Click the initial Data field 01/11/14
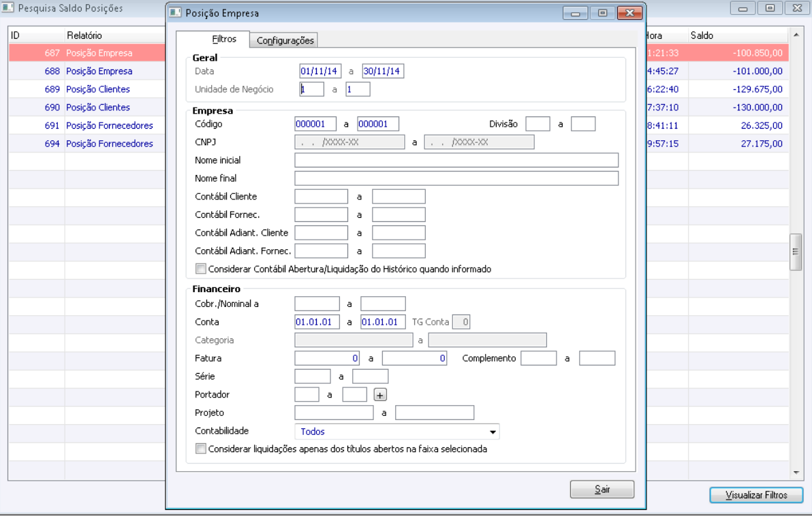812x516 pixels. click(x=320, y=71)
